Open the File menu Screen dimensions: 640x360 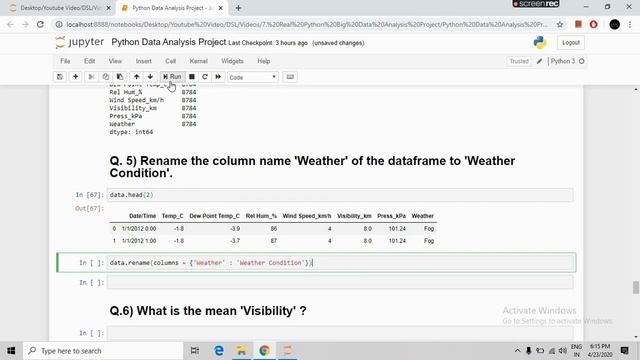coord(65,61)
